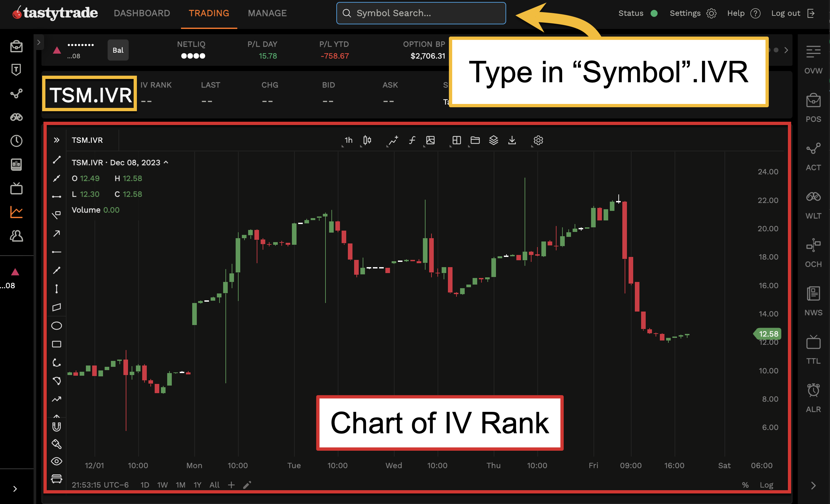The width and height of the screenshot is (830, 504).
Task: Click the Symbol Search field
Action: point(421,13)
